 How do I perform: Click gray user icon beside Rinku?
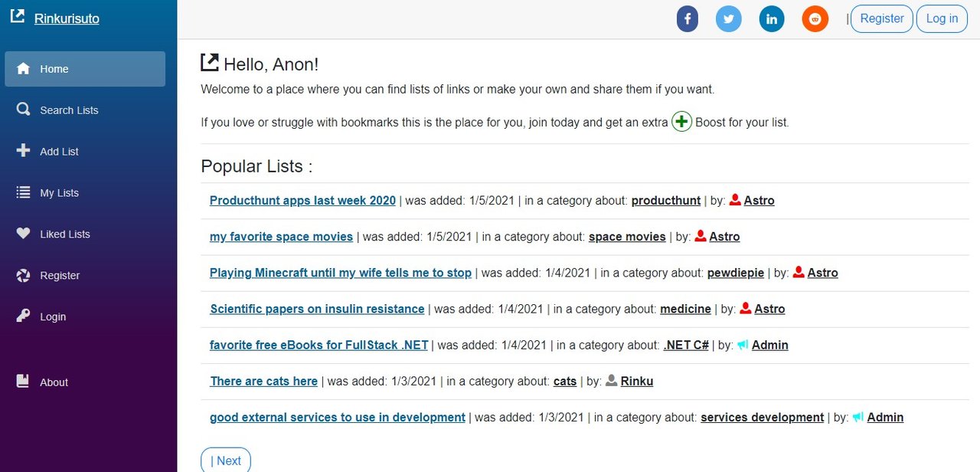pos(611,380)
